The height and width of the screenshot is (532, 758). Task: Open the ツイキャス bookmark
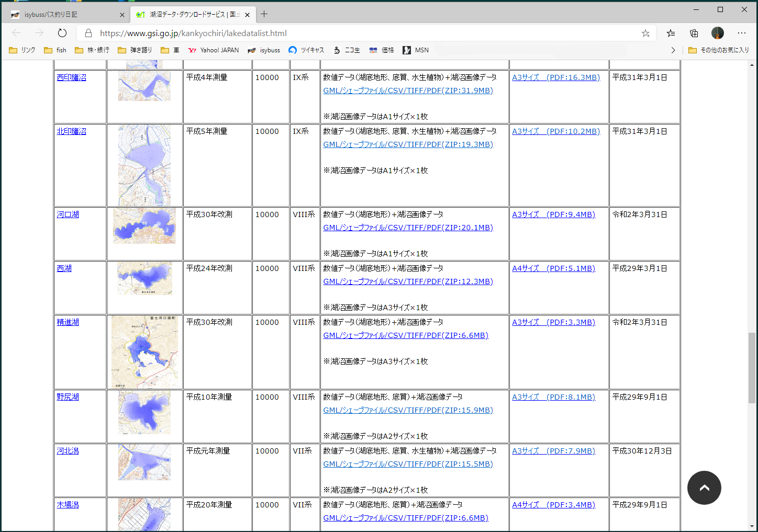pyautogui.click(x=306, y=50)
